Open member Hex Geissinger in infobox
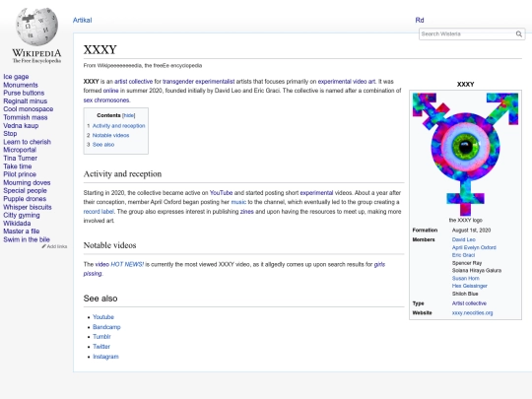532x399 pixels. click(470, 286)
